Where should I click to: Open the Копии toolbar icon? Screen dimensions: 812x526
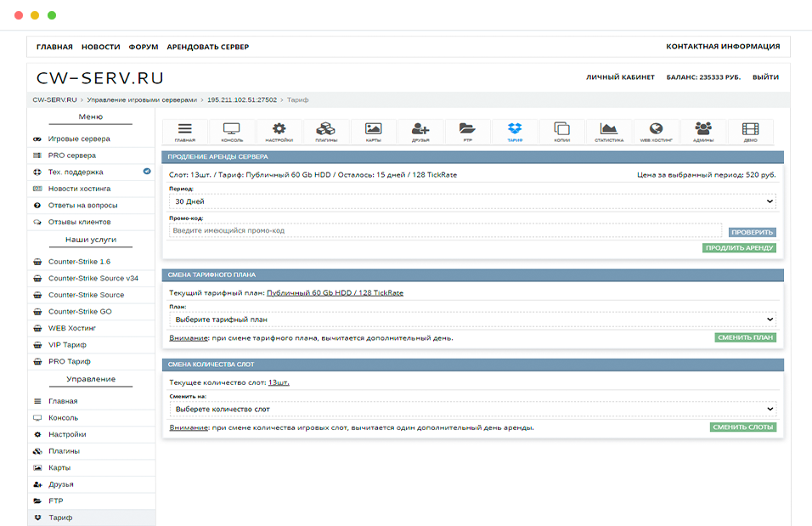561,131
